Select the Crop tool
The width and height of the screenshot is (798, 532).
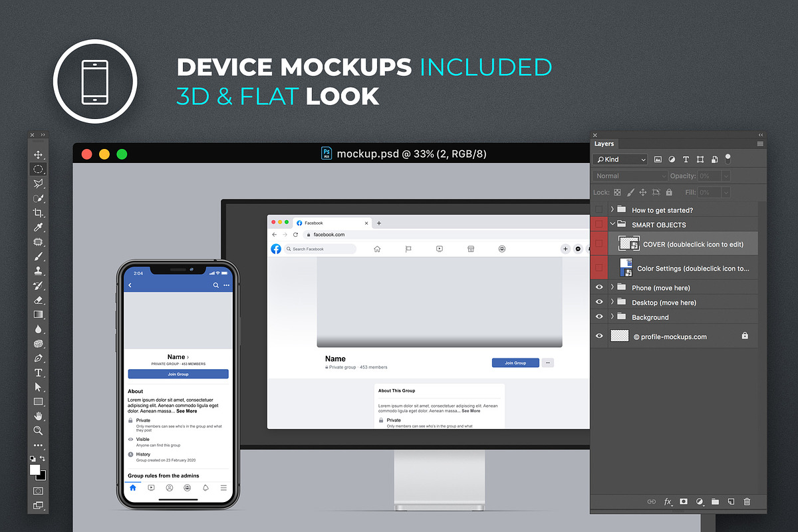[x=38, y=213]
